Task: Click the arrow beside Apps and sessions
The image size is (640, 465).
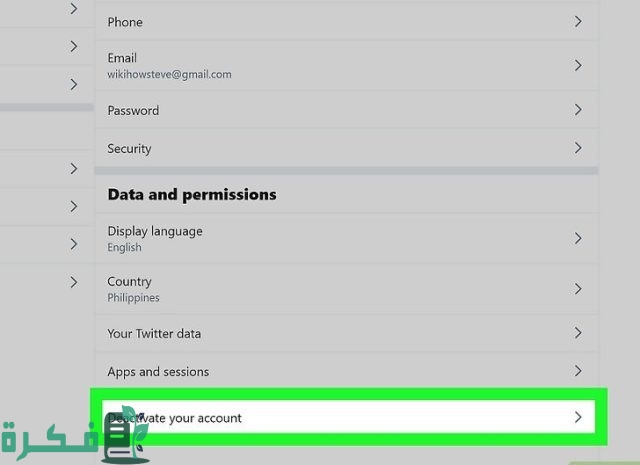Action: (x=578, y=371)
